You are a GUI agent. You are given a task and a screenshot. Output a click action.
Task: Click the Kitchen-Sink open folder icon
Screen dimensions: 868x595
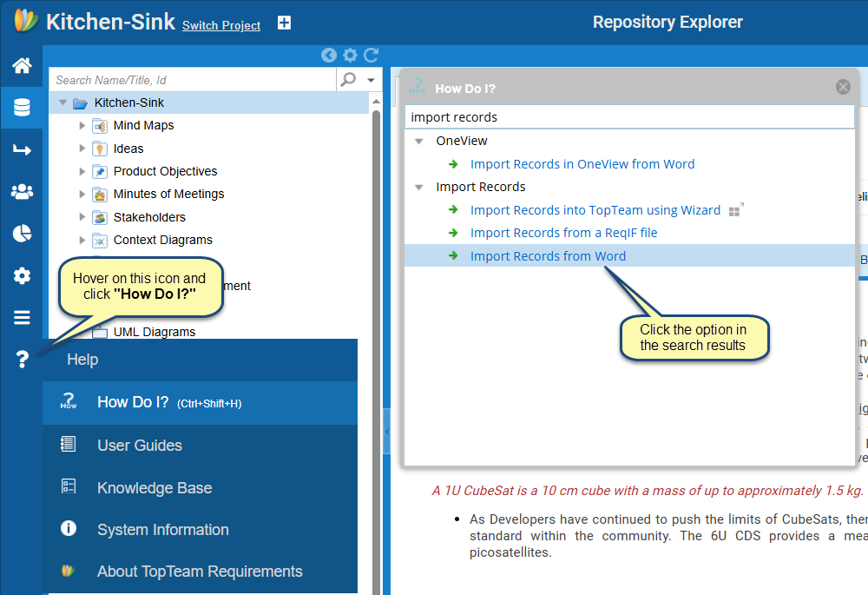coord(80,103)
